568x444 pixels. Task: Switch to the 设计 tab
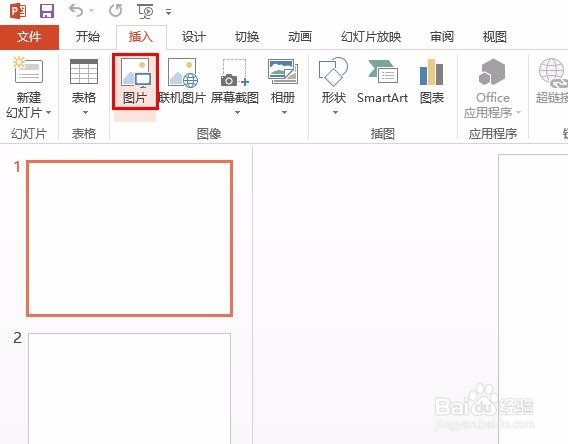(193, 37)
